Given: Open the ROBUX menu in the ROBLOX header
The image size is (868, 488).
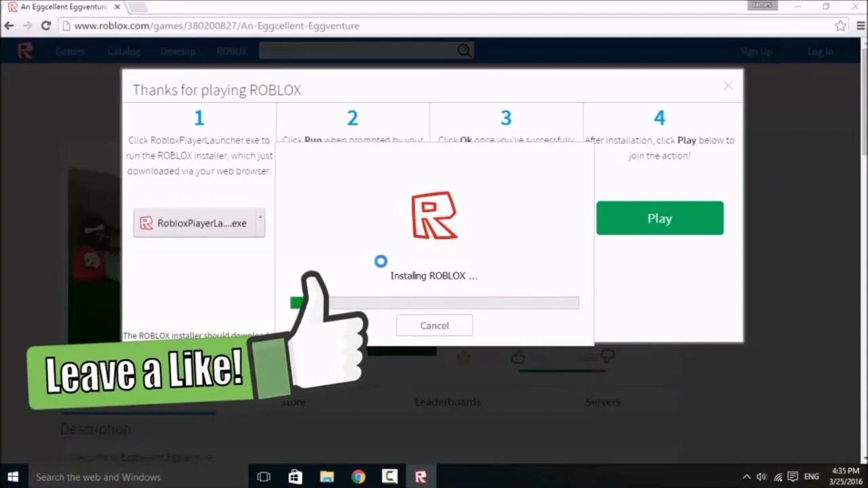Looking at the screenshot, I should point(232,52).
